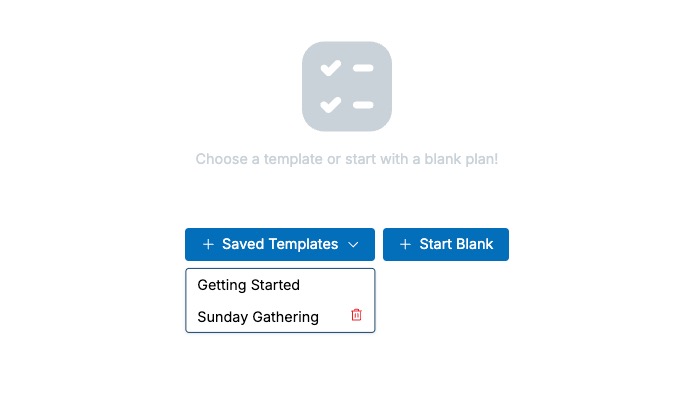Start a blank plan
This screenshot has width=680, height=398.
coord(446,245)
